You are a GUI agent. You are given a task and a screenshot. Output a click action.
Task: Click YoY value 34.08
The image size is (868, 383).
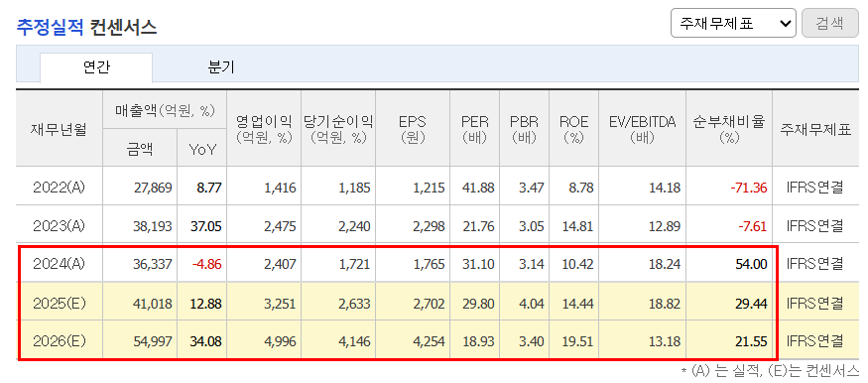coord(207,342)
